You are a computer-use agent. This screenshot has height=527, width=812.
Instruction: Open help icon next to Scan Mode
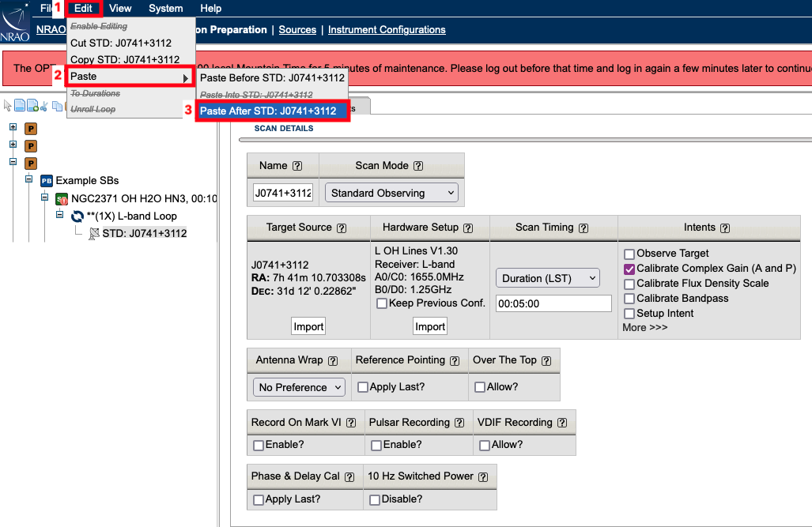pyautogui.click(x=418, y=166)
